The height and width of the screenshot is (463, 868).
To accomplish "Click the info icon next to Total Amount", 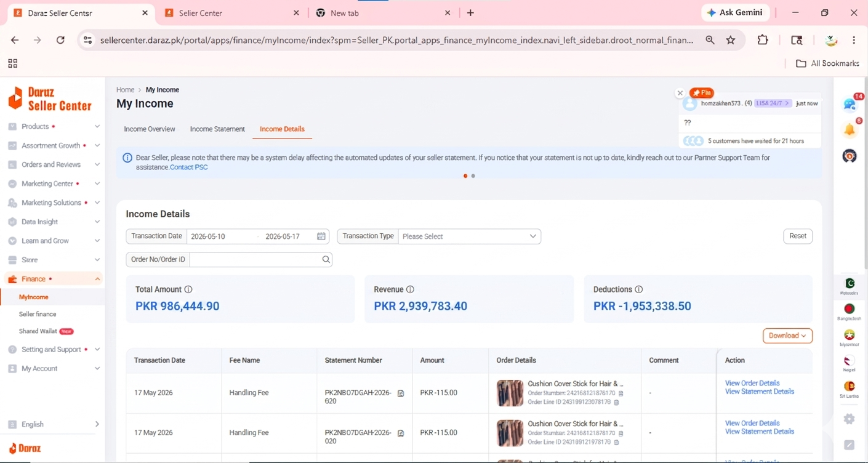I will (x=188, y=289).
